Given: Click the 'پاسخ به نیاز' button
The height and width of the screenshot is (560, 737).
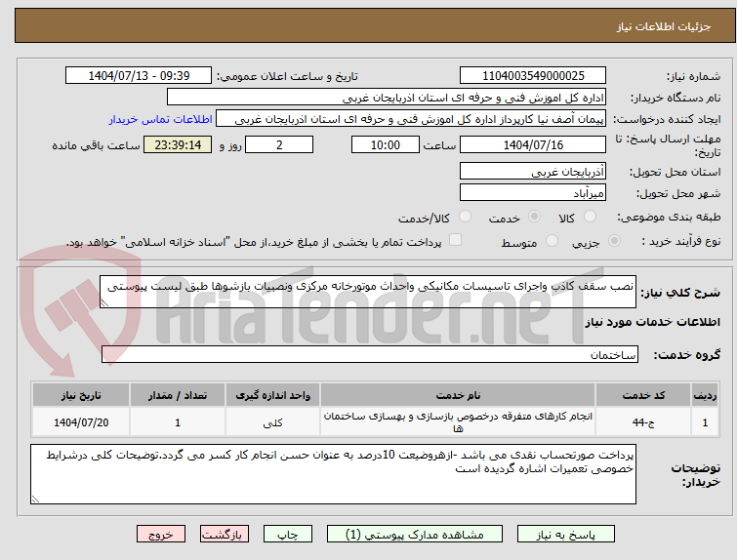Looking at the screenshot, I should pyautogui.click(x=566, y=535).
